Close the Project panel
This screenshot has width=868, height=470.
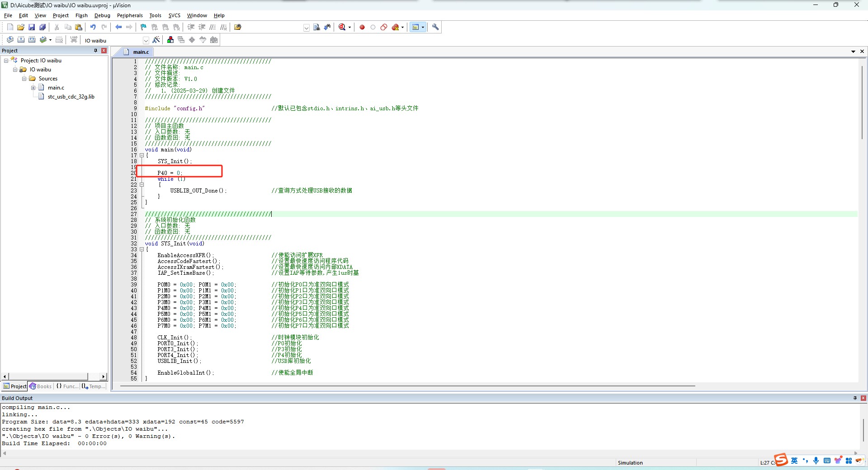(x=104, y=51)
